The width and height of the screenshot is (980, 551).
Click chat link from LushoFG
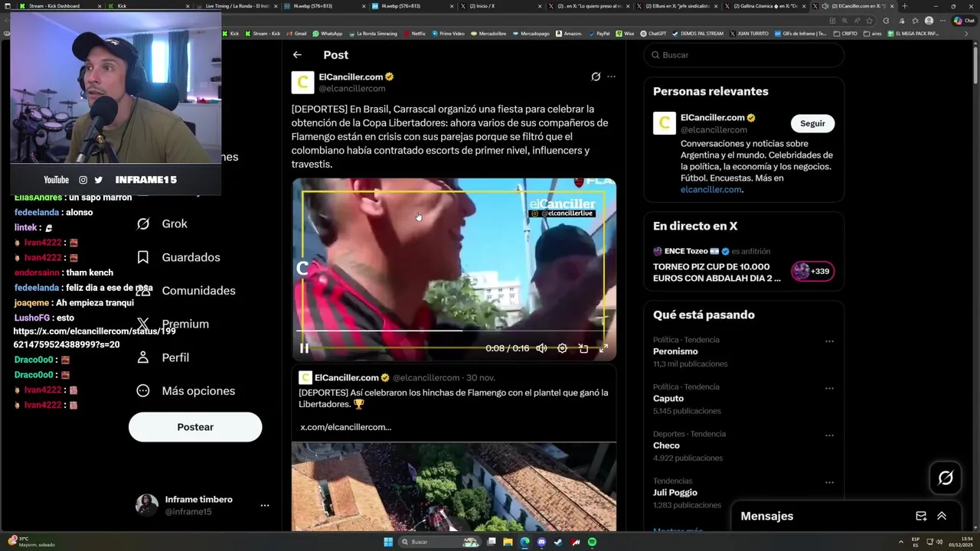click(x=94, y=338)
